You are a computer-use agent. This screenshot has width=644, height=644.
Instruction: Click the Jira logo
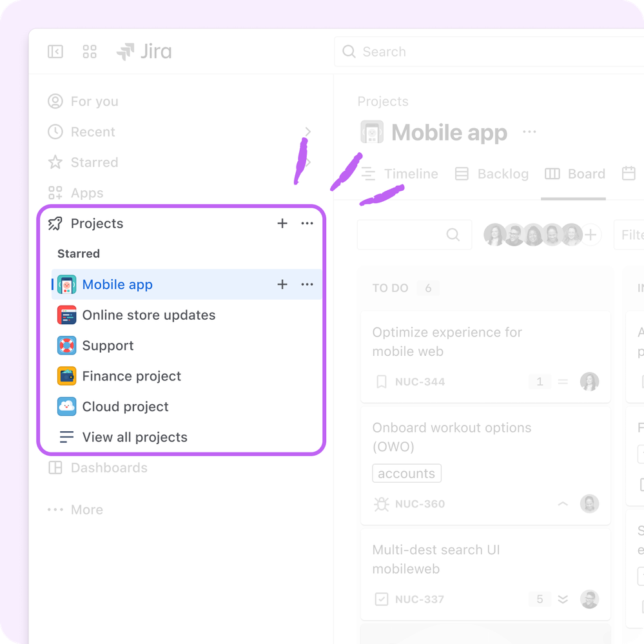(x=144, y=52)
